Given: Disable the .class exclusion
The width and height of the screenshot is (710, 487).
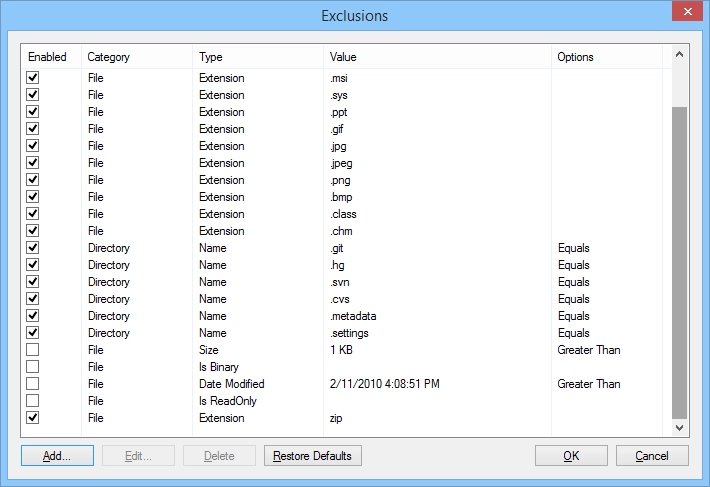Looking at the screenshot, I should [x=33, y=214].
